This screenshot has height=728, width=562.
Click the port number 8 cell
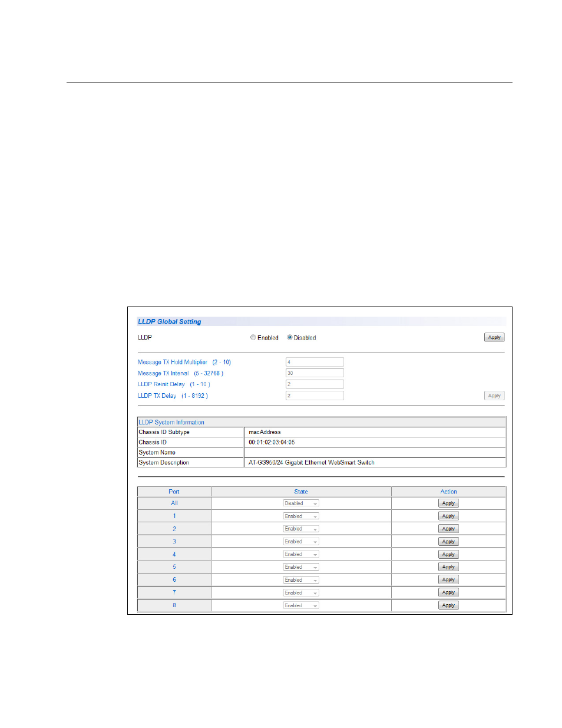174,605
